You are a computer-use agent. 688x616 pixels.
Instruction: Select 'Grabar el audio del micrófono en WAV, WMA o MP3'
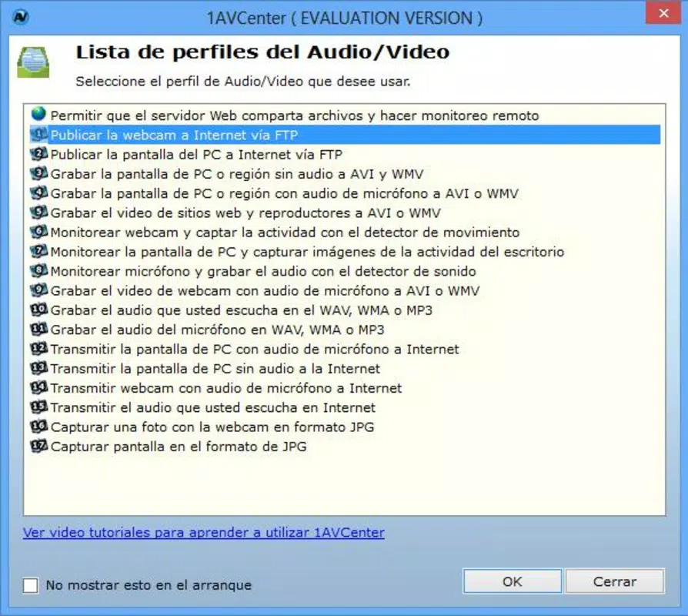click(x=217, y=330)
